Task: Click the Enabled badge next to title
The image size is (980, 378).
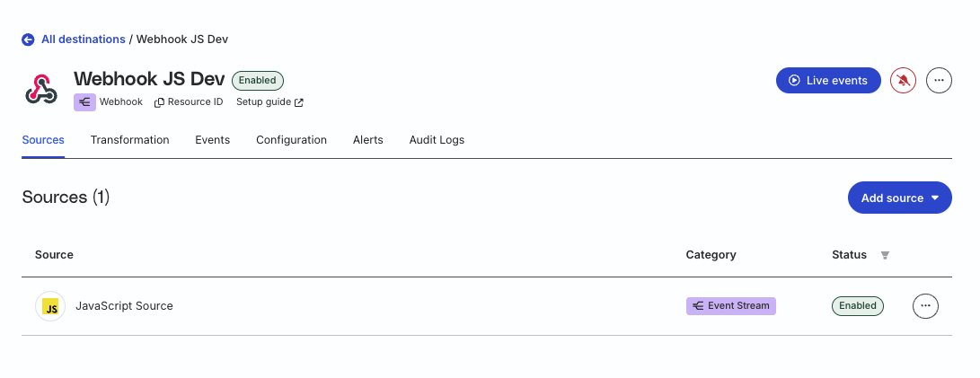Action: pyautogui.click(x=258, y=80)
